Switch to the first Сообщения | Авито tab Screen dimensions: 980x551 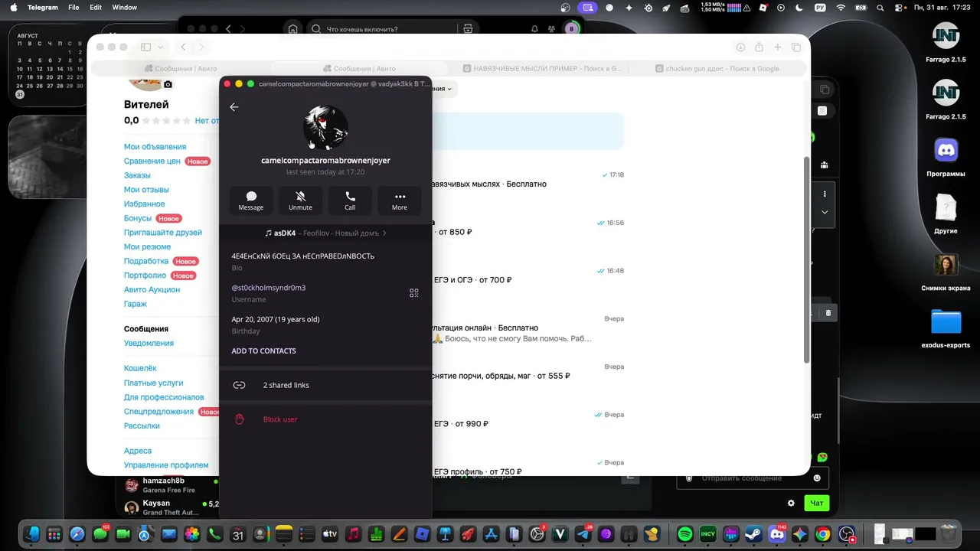pyautogui.click(x=181, y=69)
